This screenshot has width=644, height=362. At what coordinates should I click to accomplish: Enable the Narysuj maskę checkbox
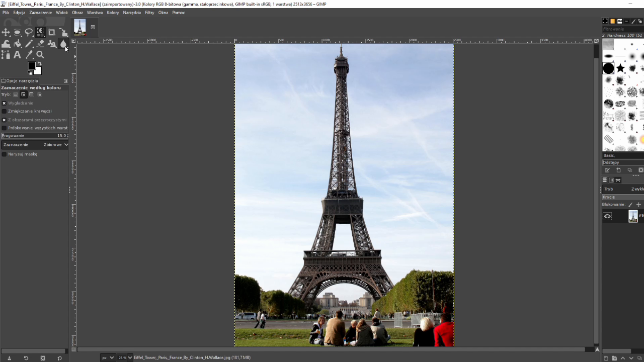[4, 154]
